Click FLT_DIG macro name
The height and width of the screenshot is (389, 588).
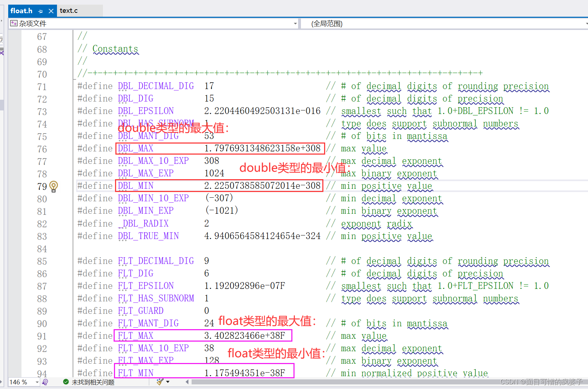tap(136, 273)
